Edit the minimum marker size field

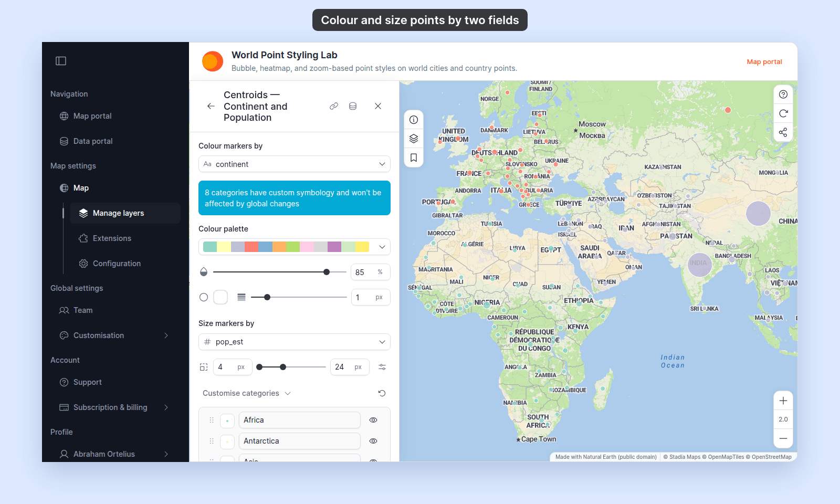[x=233, y=367]
